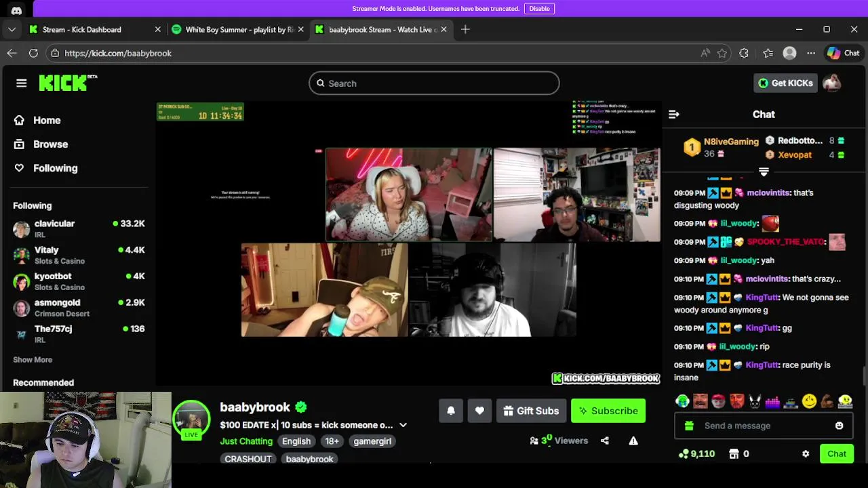Image resolution: width=868 pixels, height=488 pixels.
Task: Click the English language tag
Action: point(296,441)
